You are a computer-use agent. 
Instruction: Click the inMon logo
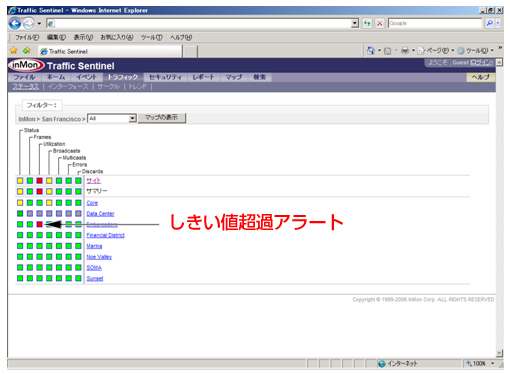coord(26,65)
